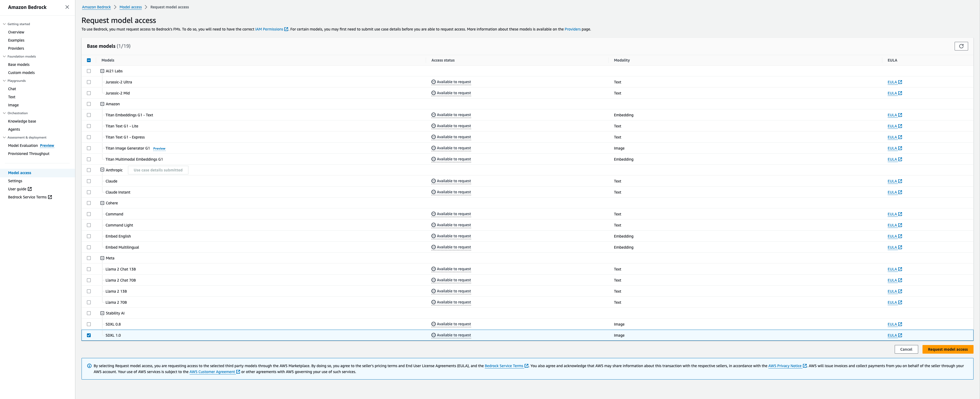This screenshot has height=399, width=980.
Task: Open Base models in the sidebar
Action: [19, 65]
